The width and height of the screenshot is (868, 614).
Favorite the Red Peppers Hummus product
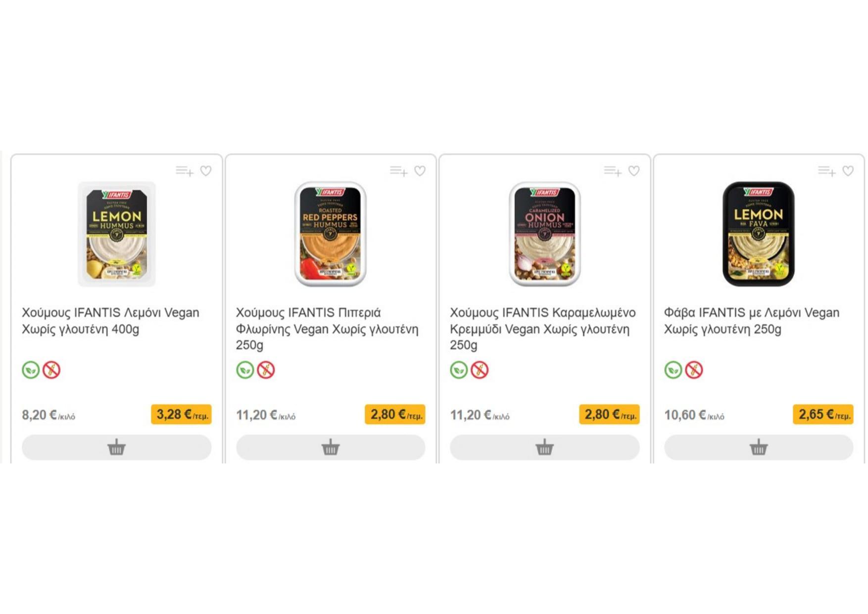[420, 171]
